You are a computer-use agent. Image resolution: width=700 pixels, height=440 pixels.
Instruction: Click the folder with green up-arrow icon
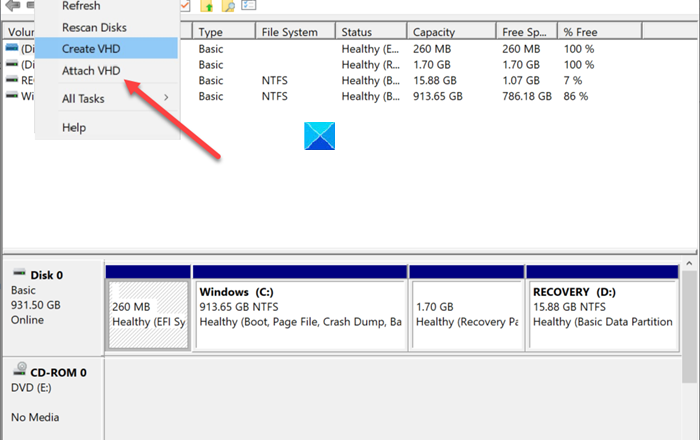[206, 5]
